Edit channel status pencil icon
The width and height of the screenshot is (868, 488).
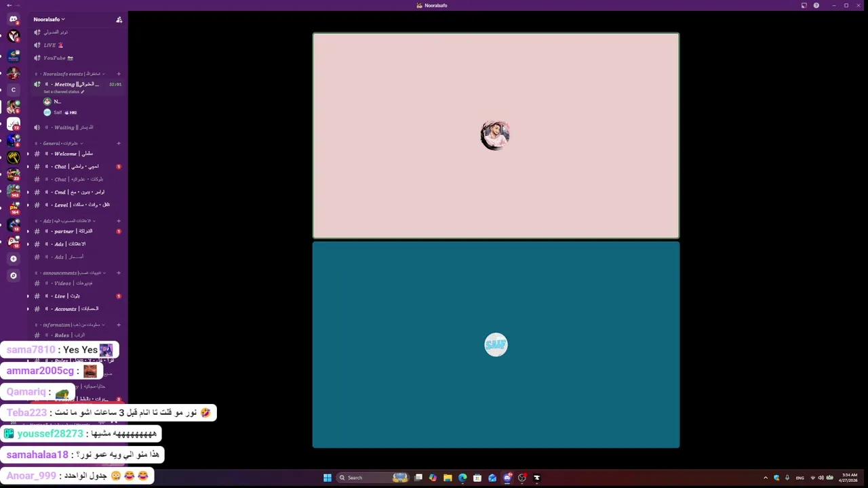pyautogui.click(x=83, y=91)
